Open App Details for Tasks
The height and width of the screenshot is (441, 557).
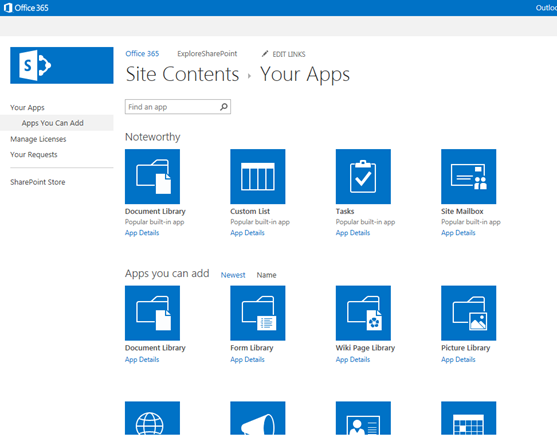pyautogui.click(x=353, y=233)
